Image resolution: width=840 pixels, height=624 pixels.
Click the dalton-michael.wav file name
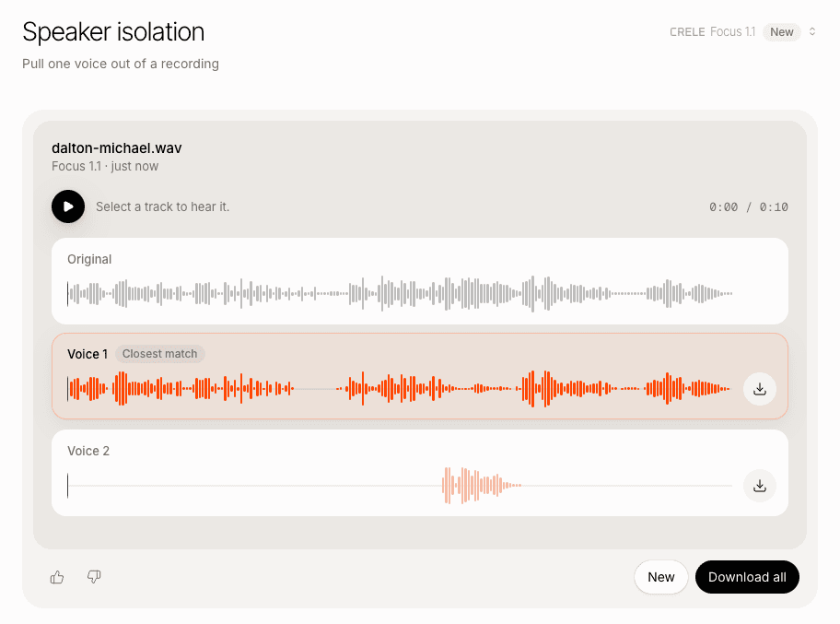[117, 148]
